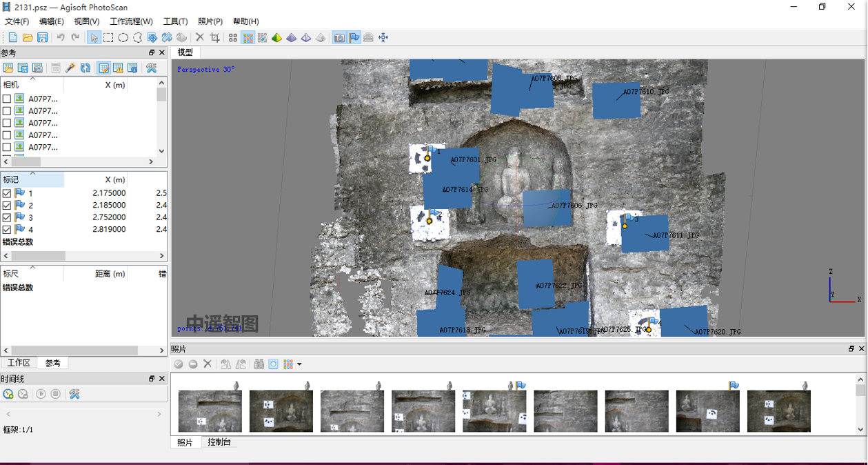Click the add frame clock icon in timeline

click(8, 394)
